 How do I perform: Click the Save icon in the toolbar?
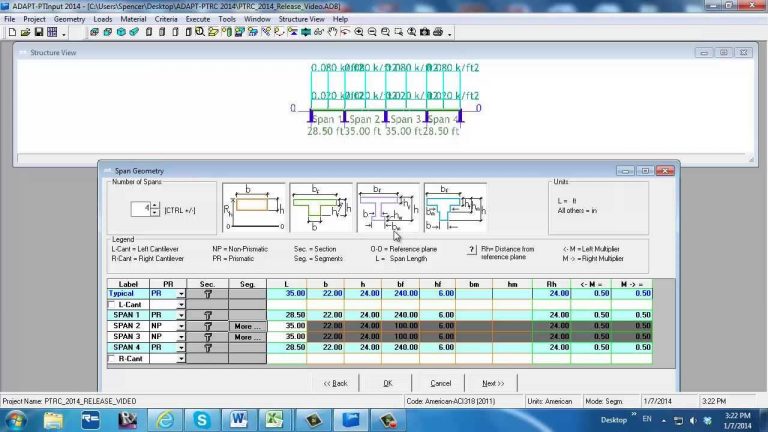pyautogui.click(x=38, y=32)
